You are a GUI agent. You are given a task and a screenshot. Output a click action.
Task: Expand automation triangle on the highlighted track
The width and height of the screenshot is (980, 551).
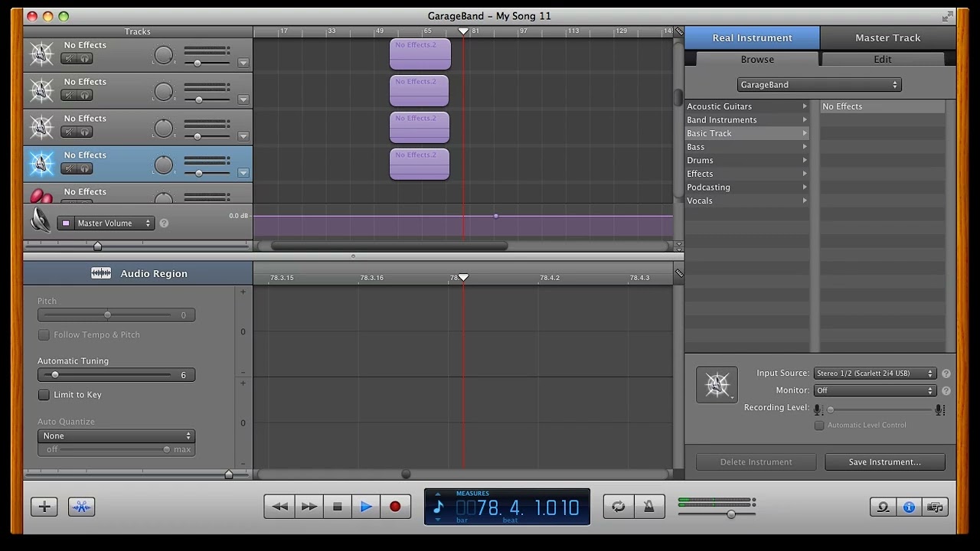(243, 173)
